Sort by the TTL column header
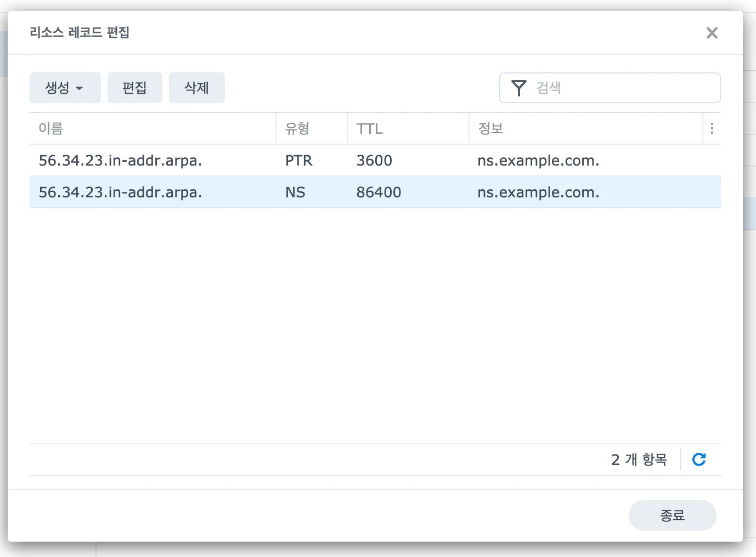 tap(408, 128)
